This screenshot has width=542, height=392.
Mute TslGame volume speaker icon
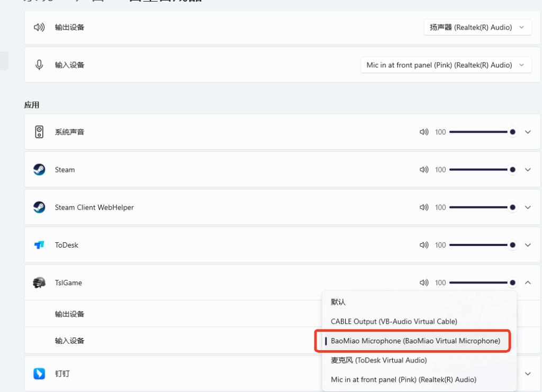coord(424,282)
